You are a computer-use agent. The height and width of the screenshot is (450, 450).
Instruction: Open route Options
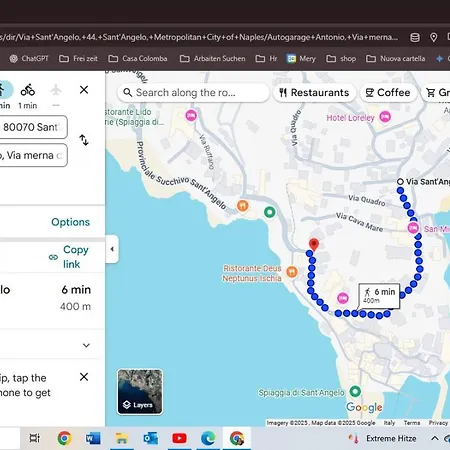70,222
